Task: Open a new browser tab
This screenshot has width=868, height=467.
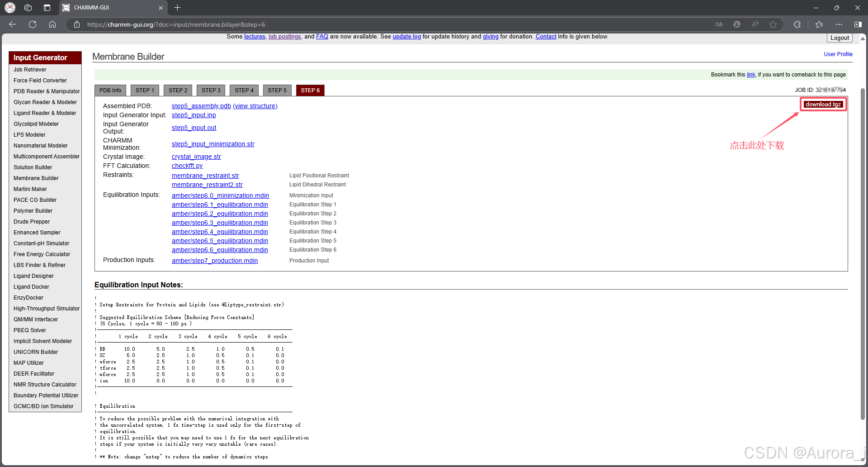Action: pyautogui.click(x=178, y=8)
